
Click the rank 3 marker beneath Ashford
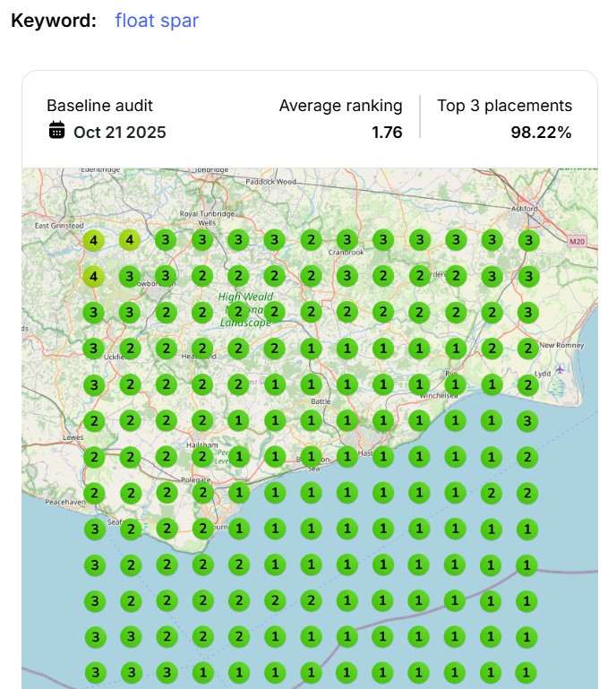tap(528, 239)
